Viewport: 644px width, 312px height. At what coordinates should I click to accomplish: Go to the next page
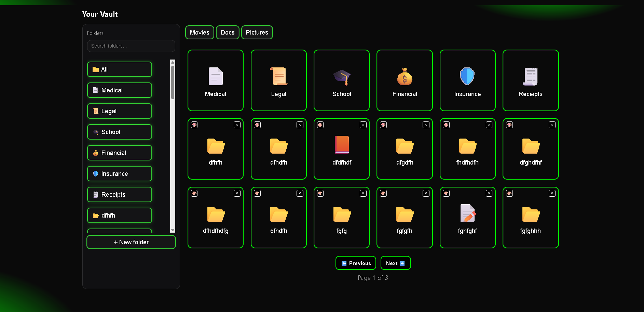coord(395,263)
